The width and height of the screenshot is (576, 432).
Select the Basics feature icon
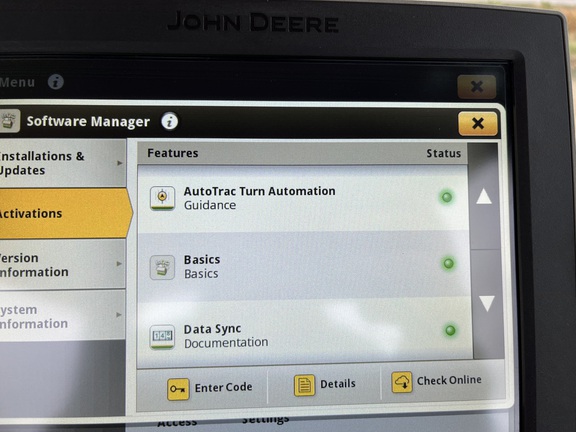pos(162,267)
